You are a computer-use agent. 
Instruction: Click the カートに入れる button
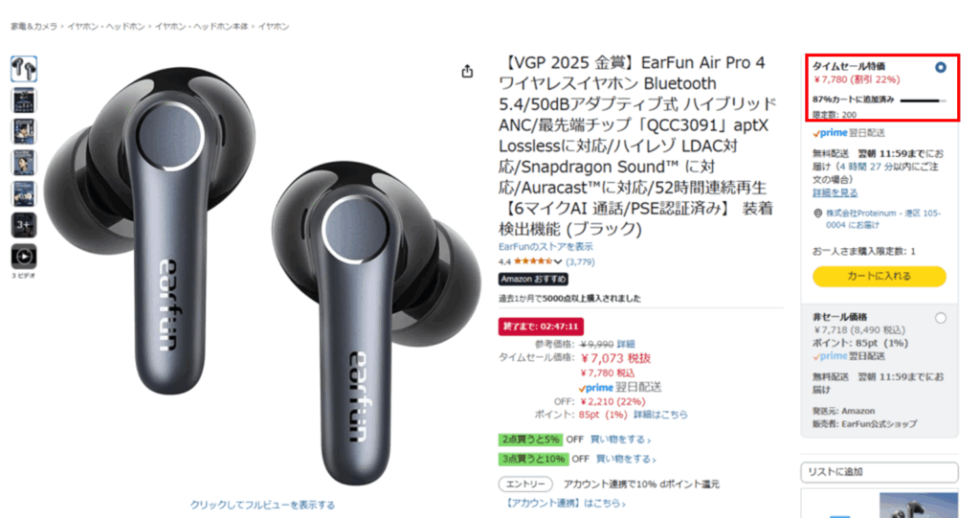879,276
